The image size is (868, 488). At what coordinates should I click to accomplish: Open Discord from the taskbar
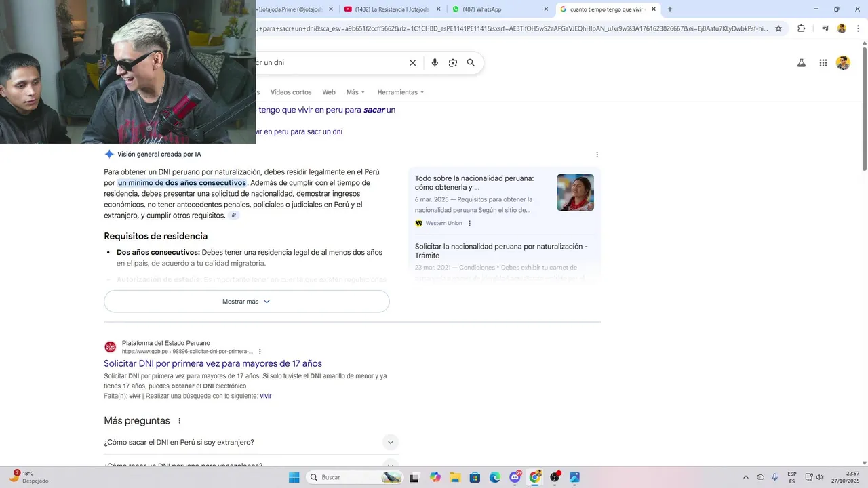tap(515, 477)
